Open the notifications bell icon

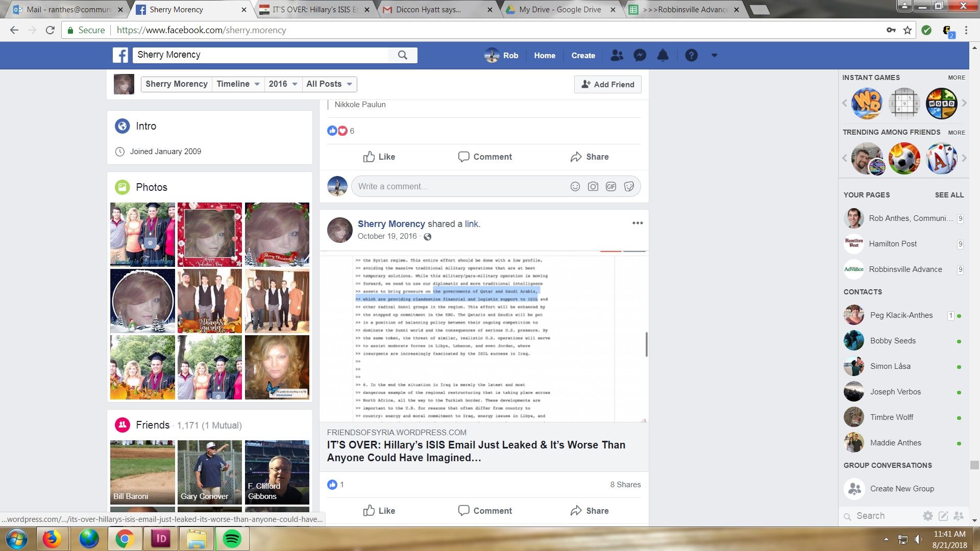pos(663,55)
